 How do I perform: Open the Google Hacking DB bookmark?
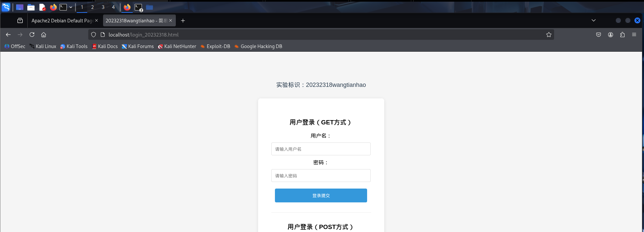258,46
